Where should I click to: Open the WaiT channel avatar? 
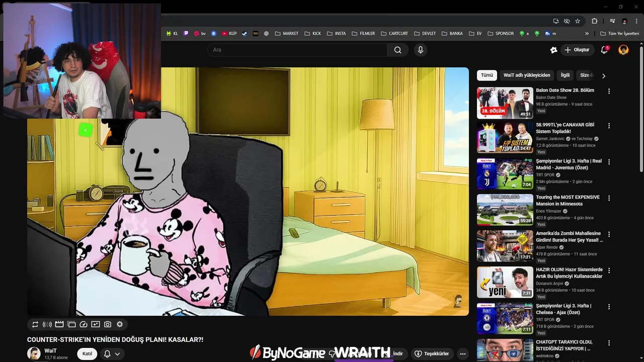click(34, 353)
